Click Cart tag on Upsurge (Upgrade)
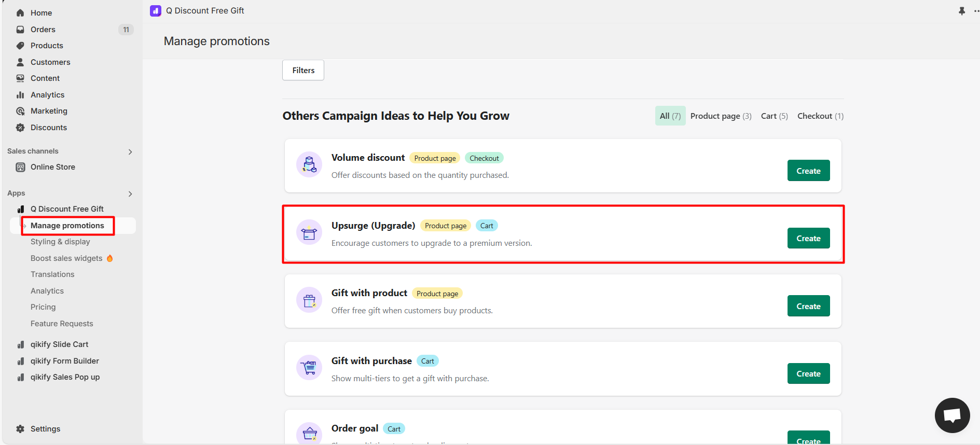This screenshot has height=445, width=980. tap(487, 226)
